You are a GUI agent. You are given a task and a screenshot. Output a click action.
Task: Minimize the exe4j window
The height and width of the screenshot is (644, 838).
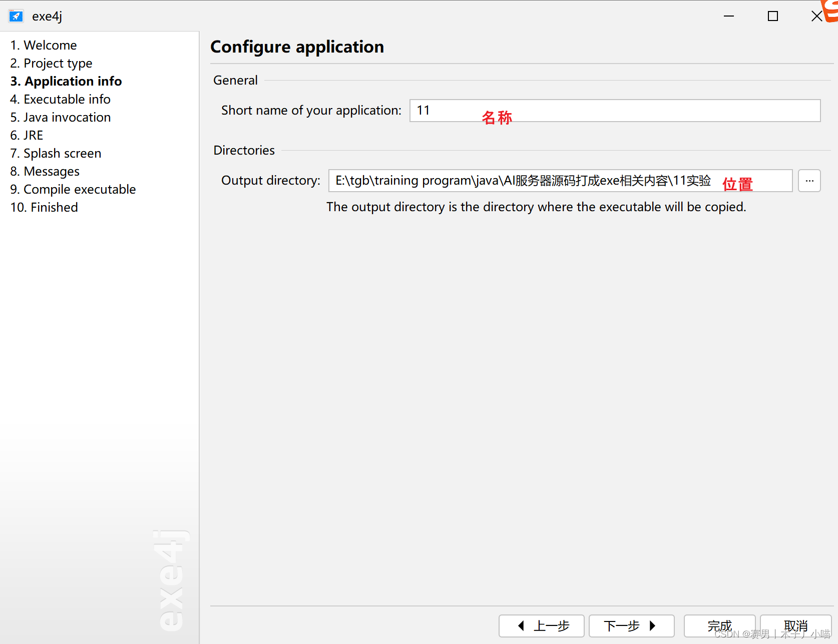[729, 16]
